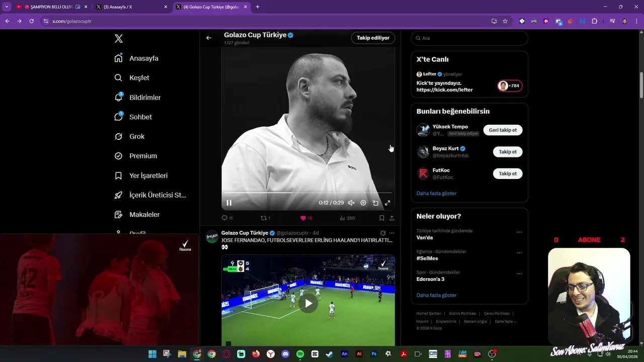
Task: Open the Windows Start menu
Action: [x=152, y=354]
